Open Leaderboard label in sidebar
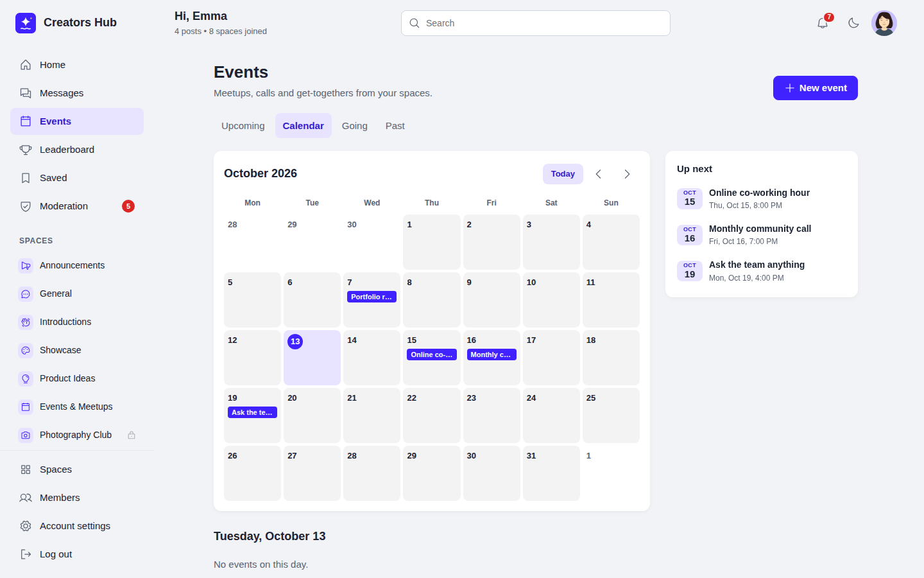The height and width of the screenshot is (578, 924). tap(67, 150)
